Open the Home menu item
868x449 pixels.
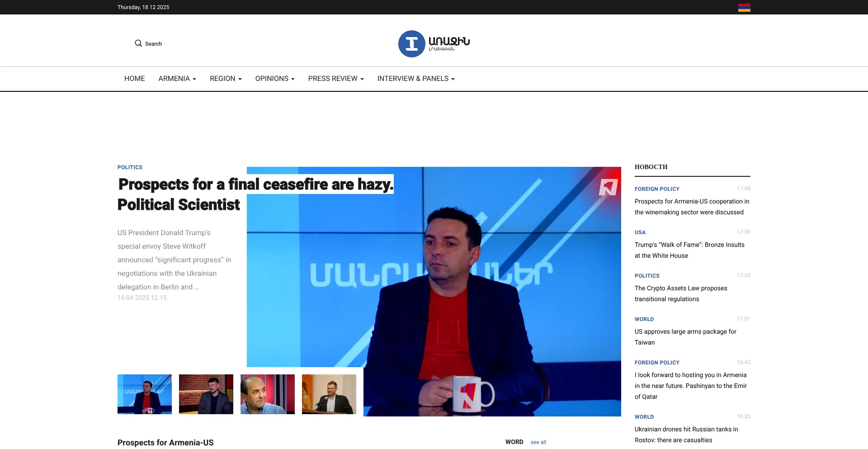(x=134, y=79)
